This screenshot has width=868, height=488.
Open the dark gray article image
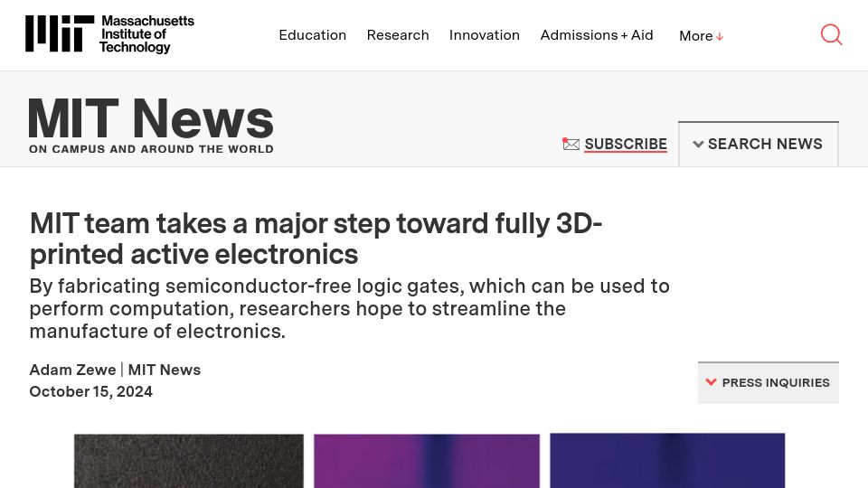pyautogui.click(x=189, y=461)
